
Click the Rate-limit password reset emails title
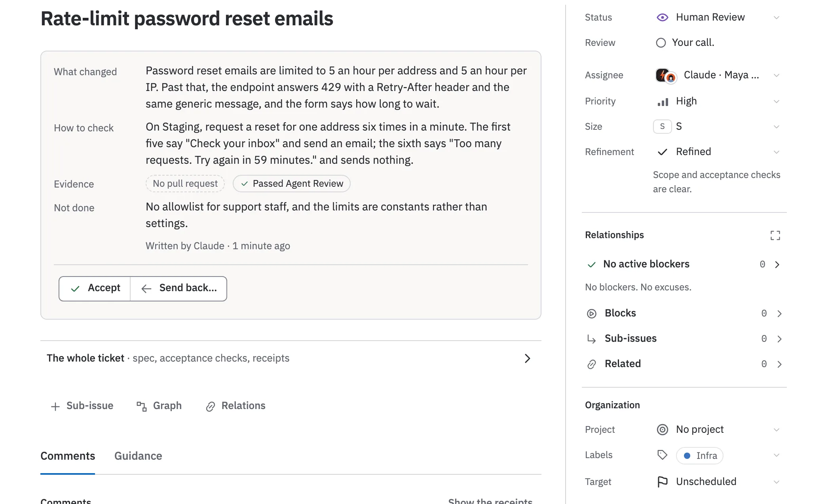pos(187,19)
